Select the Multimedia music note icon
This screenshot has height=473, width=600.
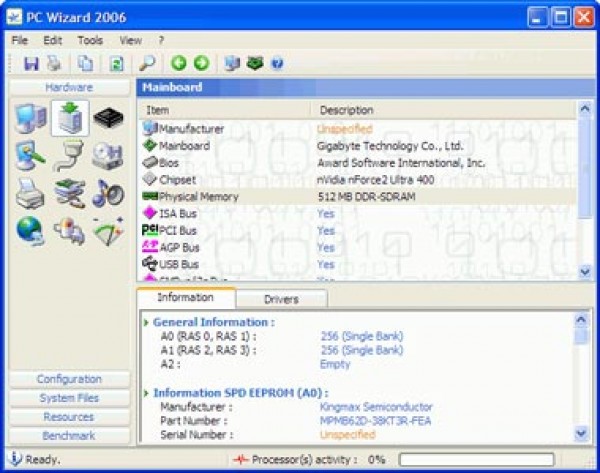tap(108, 193)
